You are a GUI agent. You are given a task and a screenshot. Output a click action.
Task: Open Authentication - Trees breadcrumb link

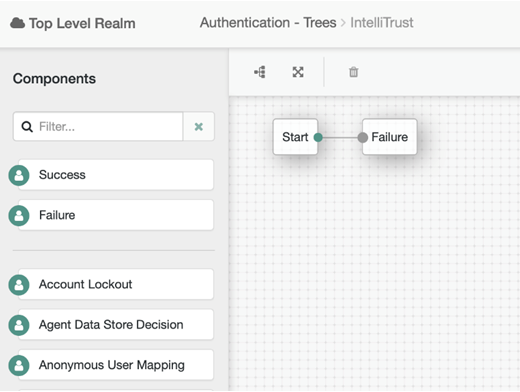[x=268, y=23]
